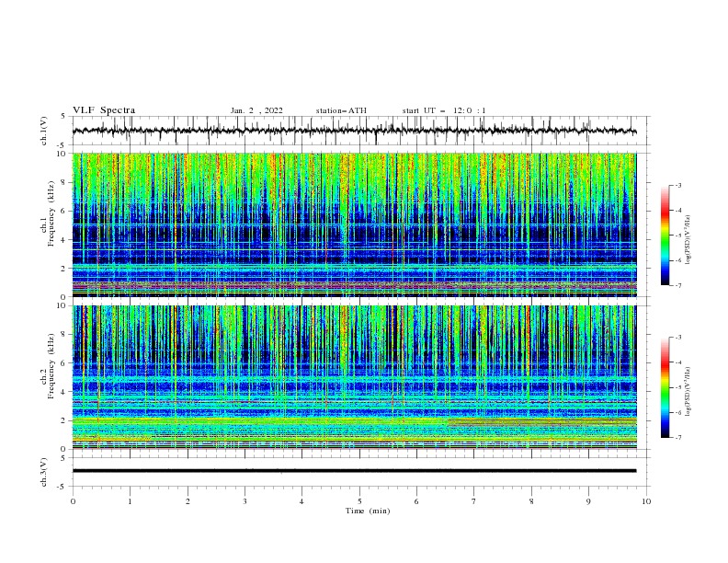Click the time axis tick label "5"
Image resolution: width=728 pixels, height=563 pixels.
[359, 501]
